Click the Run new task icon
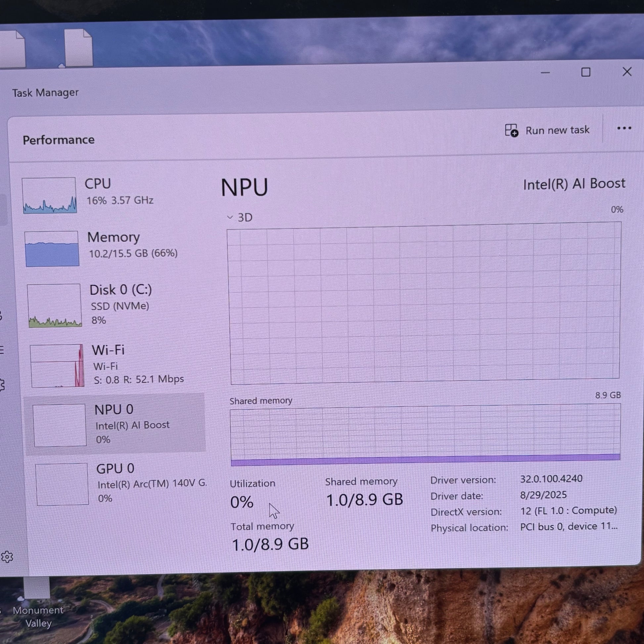 pyautogui.click(x=511, y=130)
